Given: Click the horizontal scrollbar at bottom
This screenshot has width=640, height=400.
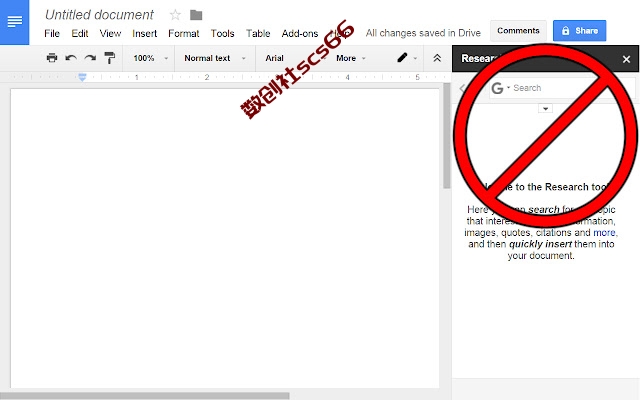Looking at the screenshot, I should pos(144,396).
